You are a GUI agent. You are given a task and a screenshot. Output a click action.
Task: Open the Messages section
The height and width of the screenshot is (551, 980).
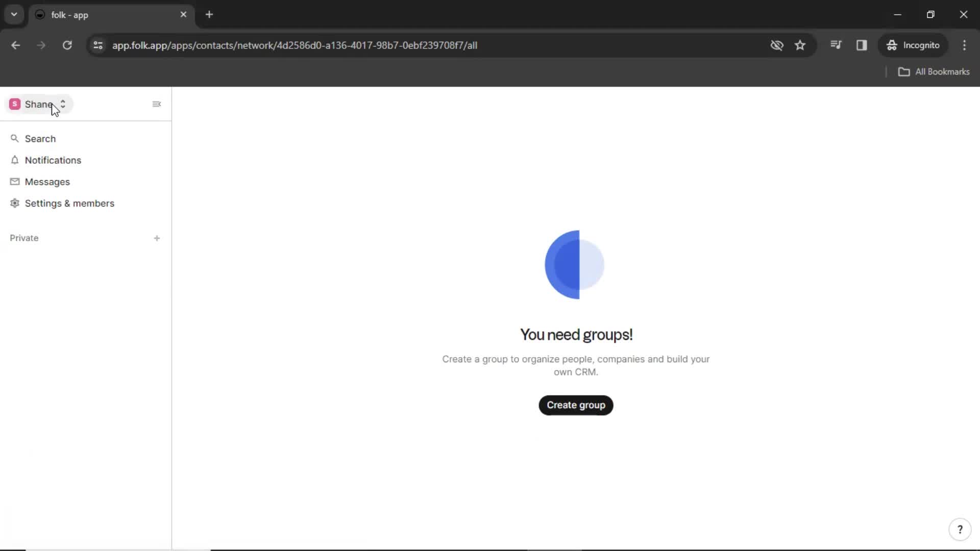point(47,182)
